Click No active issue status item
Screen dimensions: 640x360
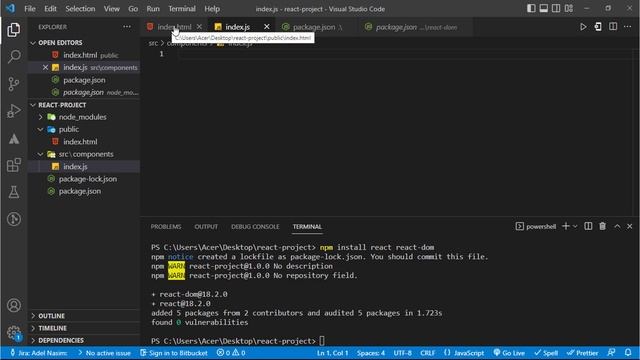pyautogui.click(x=104, y=353)
